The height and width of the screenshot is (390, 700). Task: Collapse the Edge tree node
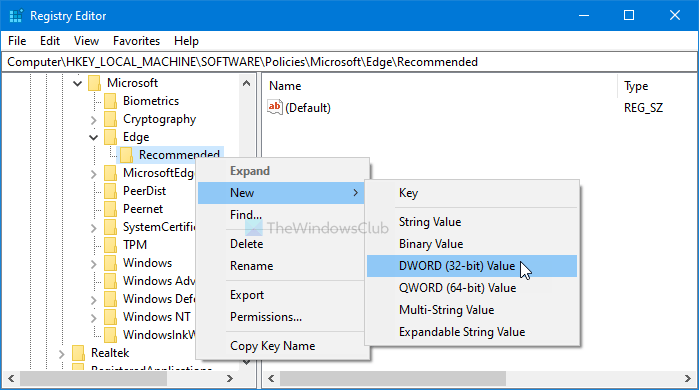(x=93, y=137)
